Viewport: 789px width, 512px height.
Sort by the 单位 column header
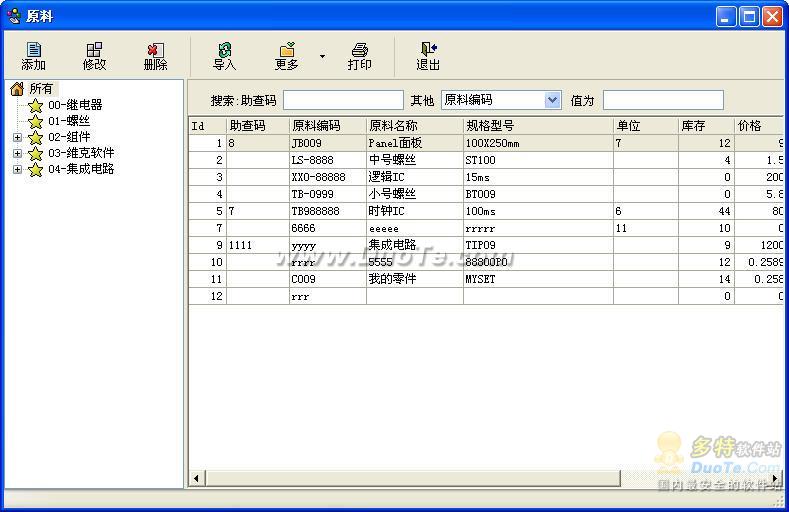(646, 126)
